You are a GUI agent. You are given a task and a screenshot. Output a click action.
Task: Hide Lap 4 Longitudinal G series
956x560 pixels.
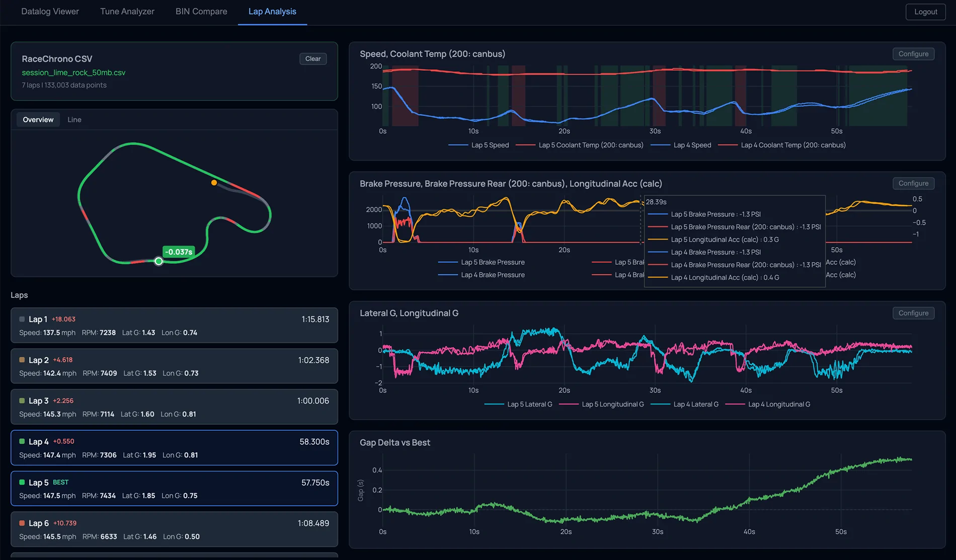[768, 404]
